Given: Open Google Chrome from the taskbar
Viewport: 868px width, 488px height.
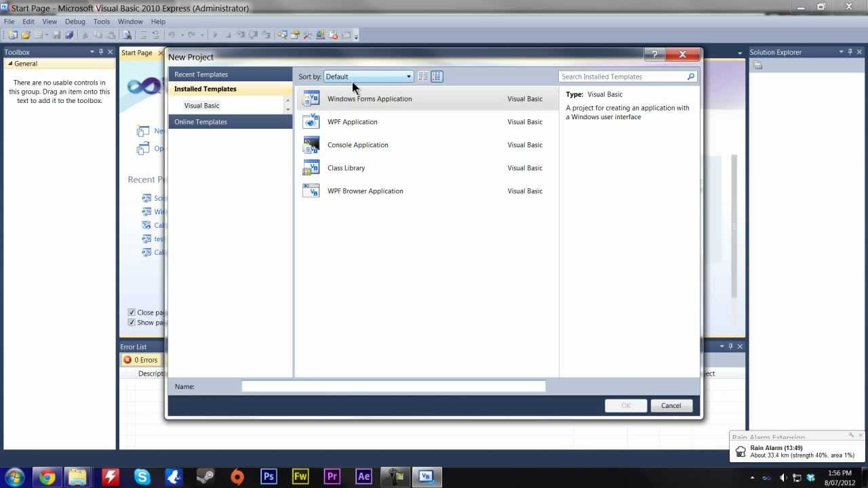Looking at the screenshot, I should click(x=46, y=477).
